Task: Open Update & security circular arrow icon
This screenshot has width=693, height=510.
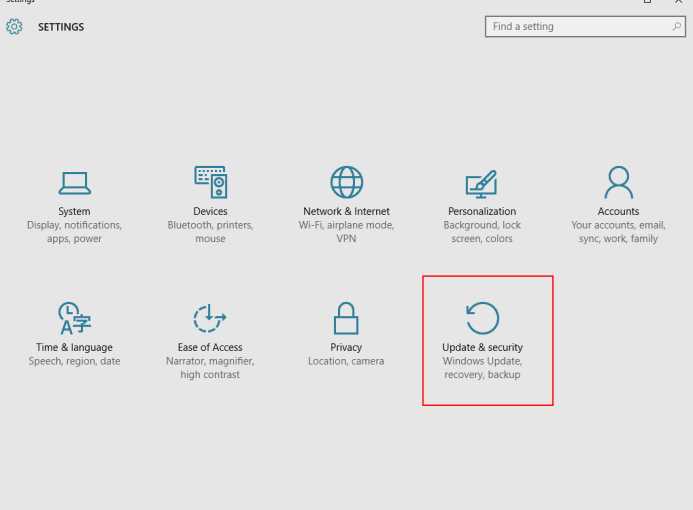Action: pos(482,318)
